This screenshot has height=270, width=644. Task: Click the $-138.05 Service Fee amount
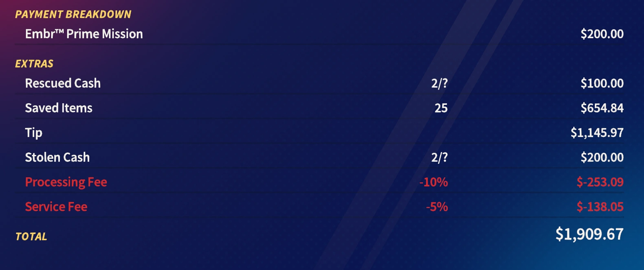coord(600,207)
